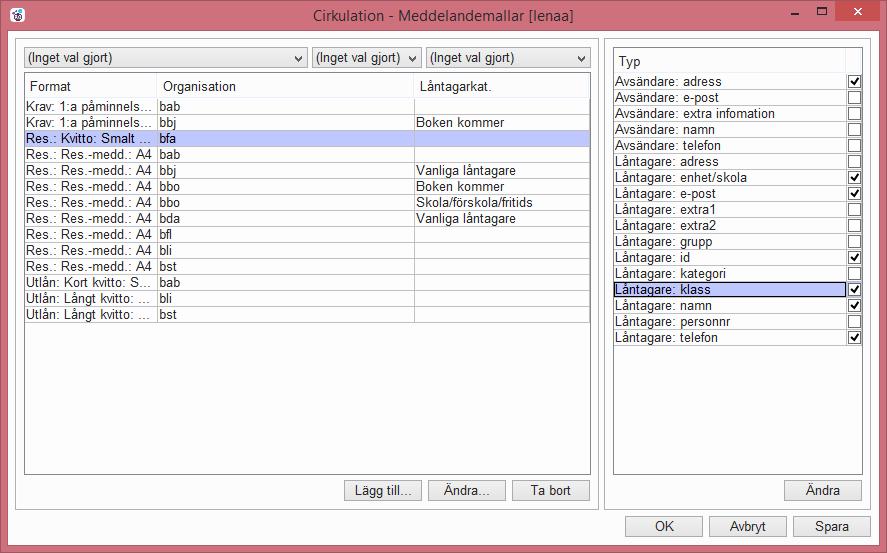Enable the Avsändare: e-post checkbox
Image resolution: width=887 pixels, height=553 pixels.
pyautogui.click(x=854, y=97)
